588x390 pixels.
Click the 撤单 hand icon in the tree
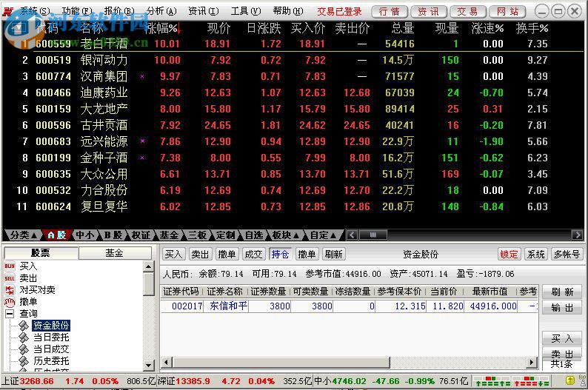pyautogui.click(x=10, y=302)
